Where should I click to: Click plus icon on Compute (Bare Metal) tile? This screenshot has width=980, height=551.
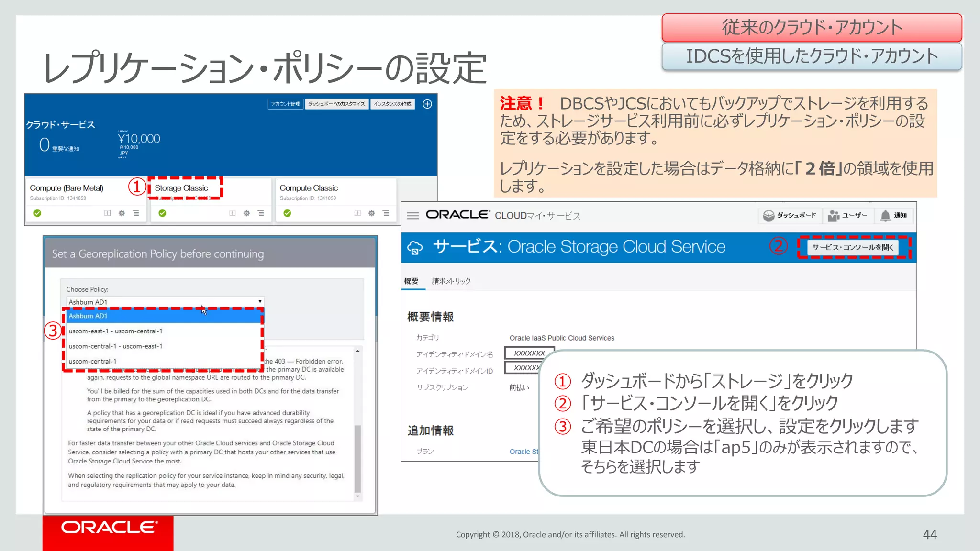(108, 213)
